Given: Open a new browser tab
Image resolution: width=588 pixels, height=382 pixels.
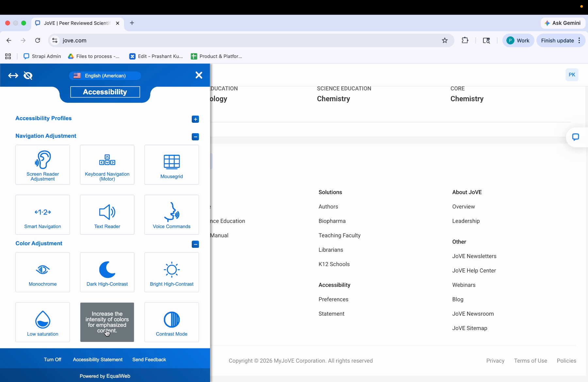Looking at the screenshot, I should pos(132,23).
